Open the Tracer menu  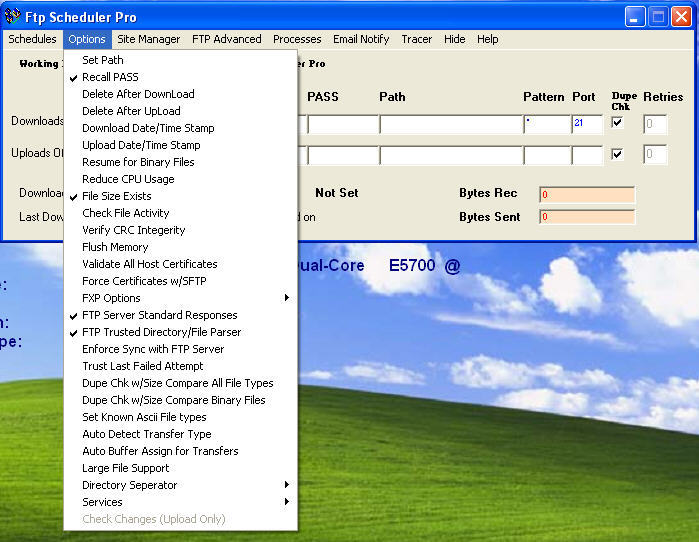point(416,39)
